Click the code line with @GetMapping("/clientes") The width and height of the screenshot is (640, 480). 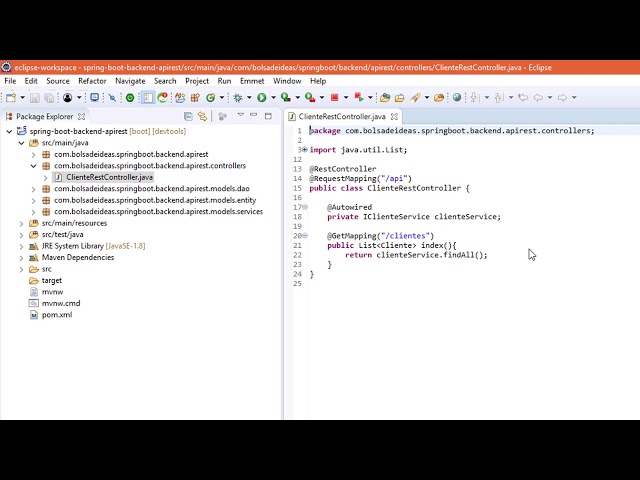coord(380,236)
